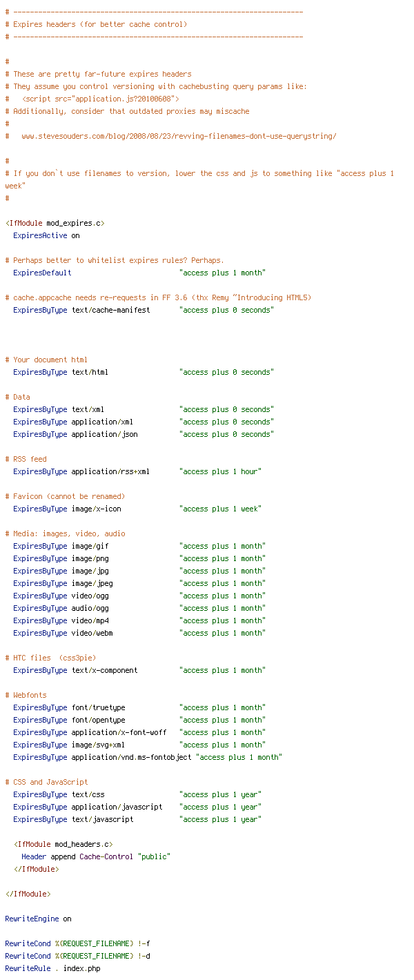This screenshot has height=980, width=414.
Task: Click the 'RewriteRule . index.php' line
Action: pyautogui.click(x=52, y=968)
